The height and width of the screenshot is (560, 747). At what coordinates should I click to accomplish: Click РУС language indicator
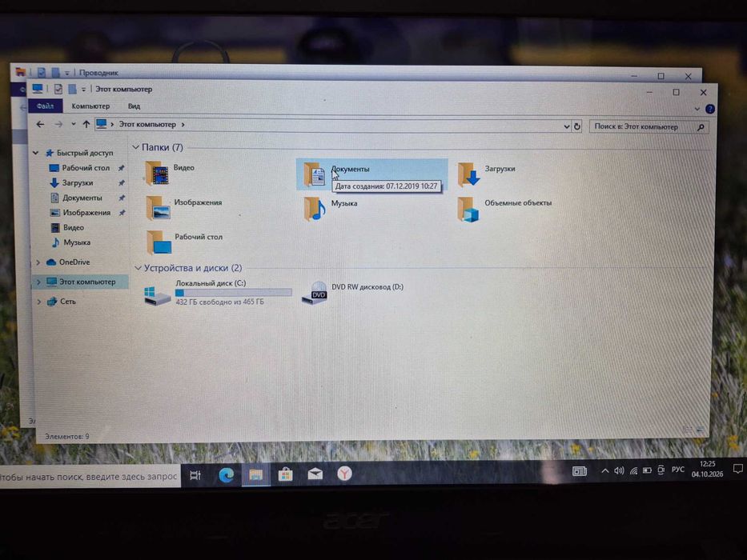678,470
